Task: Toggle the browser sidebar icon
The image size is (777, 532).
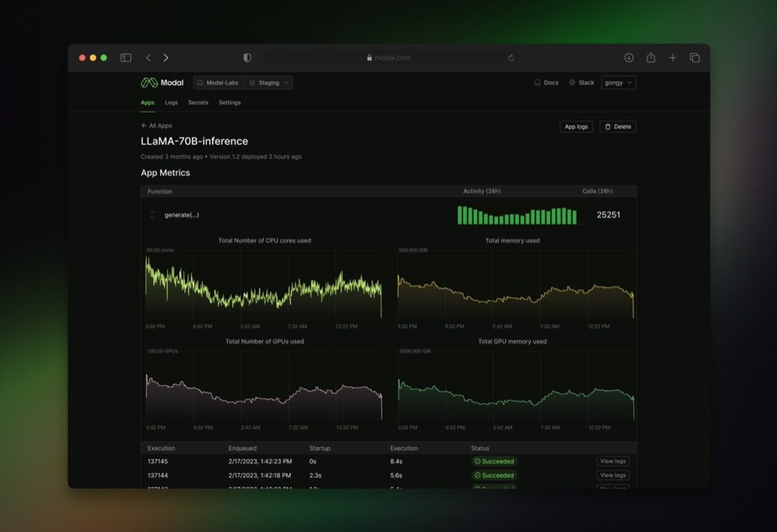Action: (x=126, y=57)
